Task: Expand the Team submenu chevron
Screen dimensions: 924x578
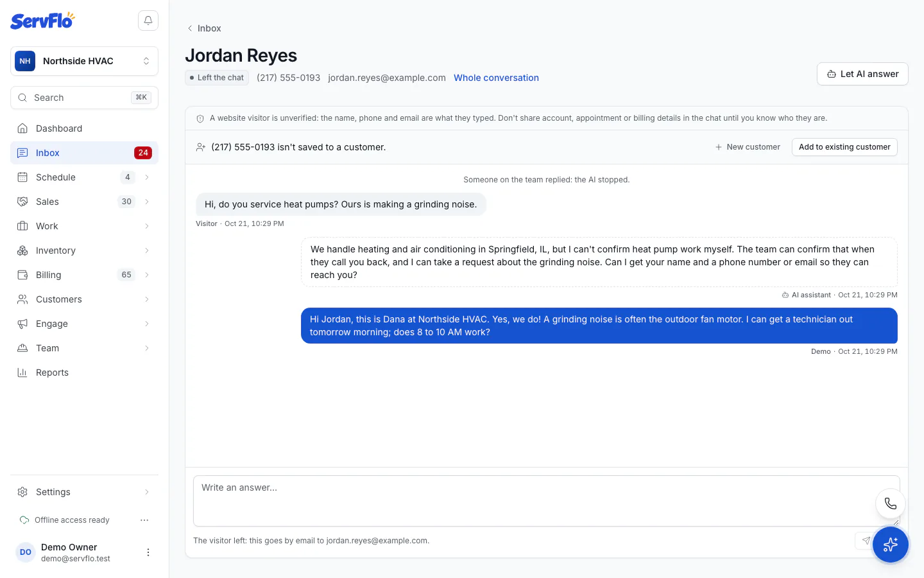Action: coord(147,348)
